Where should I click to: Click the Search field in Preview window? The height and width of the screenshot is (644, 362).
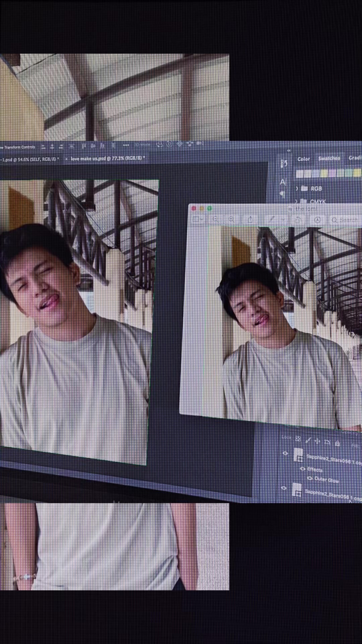346,220
